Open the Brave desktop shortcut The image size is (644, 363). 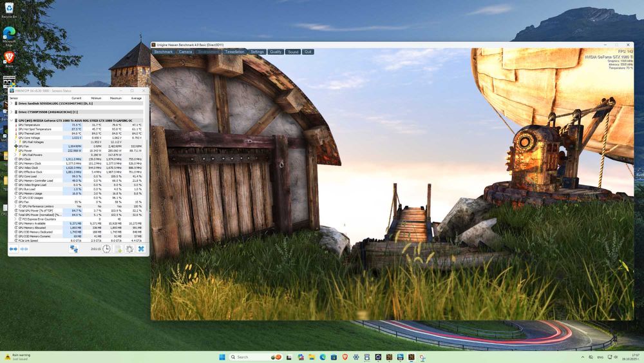coord(9,59)
